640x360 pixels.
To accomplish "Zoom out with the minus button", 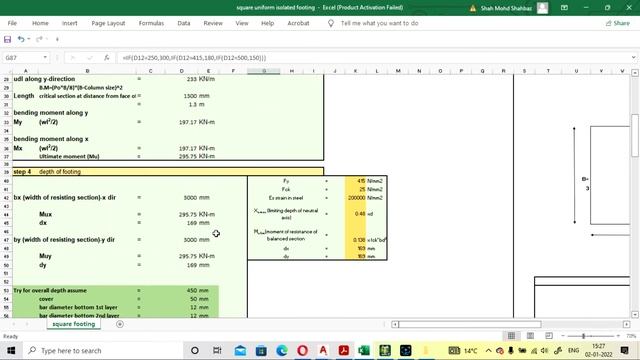I will (x=563, y=336).
